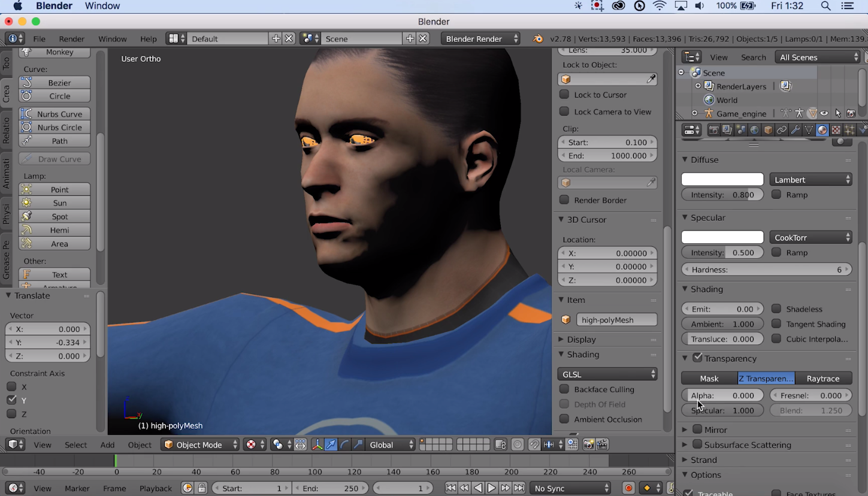Select the scale manipulator icon

point(358,444)
